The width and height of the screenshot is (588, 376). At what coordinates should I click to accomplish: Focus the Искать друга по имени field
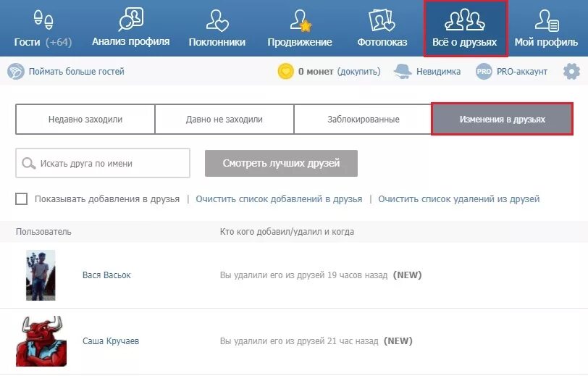click(109, 164)
